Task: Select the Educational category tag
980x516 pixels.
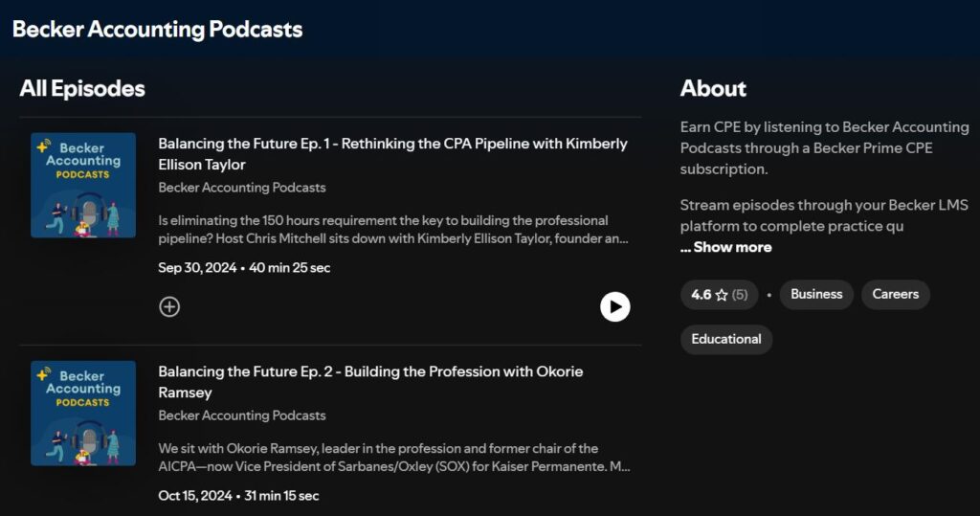Action: 726,339
